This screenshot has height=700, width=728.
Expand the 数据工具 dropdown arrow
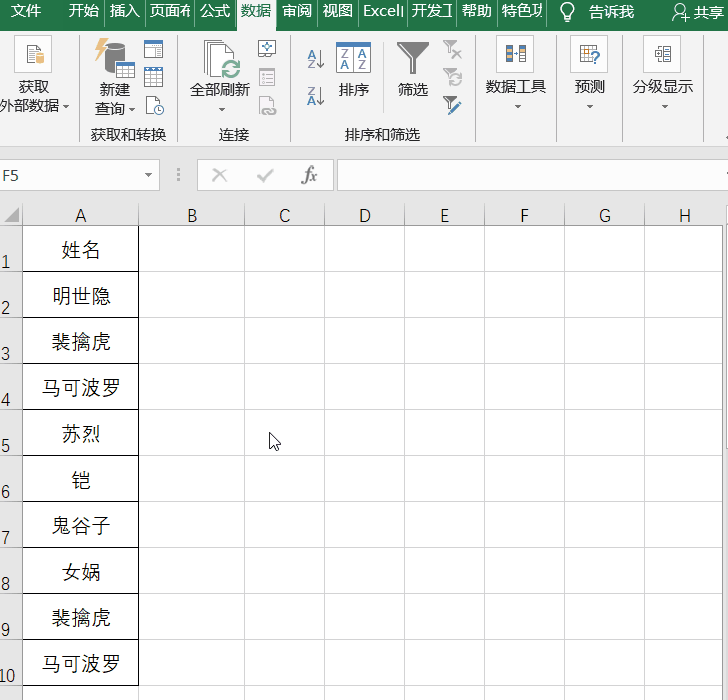(x=518, y=107)
